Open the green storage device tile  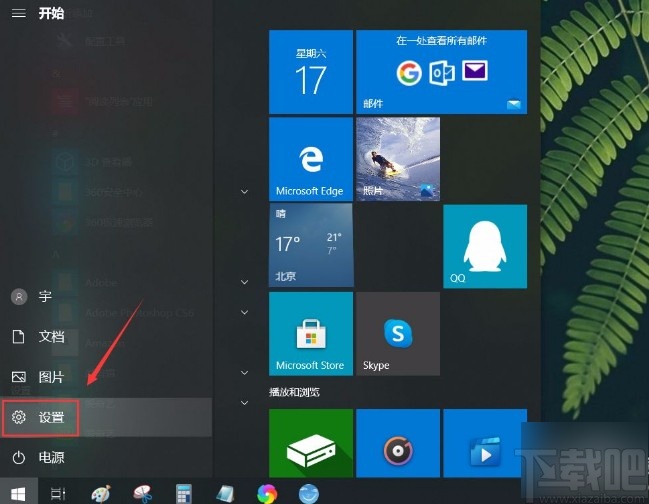tap(311, 443)
